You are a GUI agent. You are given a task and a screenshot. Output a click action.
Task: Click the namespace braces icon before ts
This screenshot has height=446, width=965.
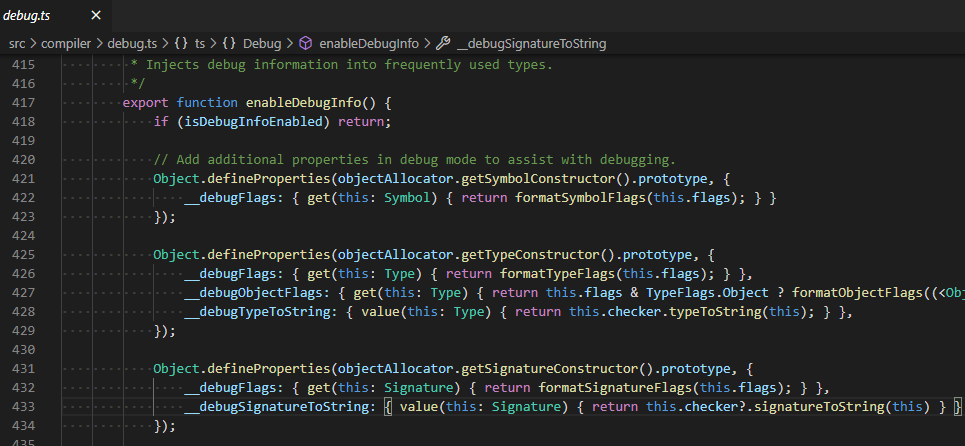pyautogui.click(x=181, y=44)
